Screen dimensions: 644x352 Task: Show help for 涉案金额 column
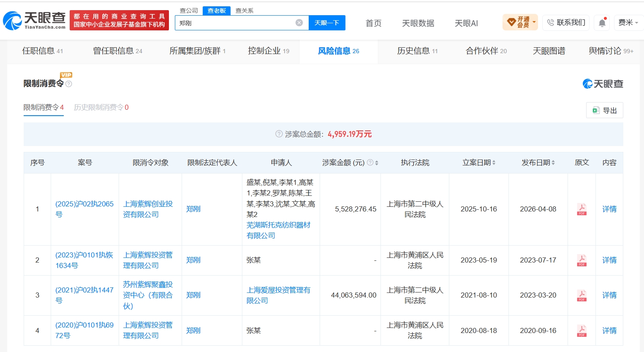370,162
